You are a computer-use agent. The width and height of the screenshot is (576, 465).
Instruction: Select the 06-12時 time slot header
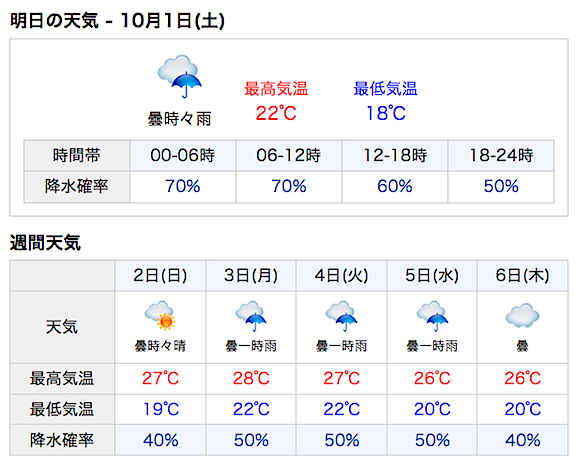(x=289, y=155)
